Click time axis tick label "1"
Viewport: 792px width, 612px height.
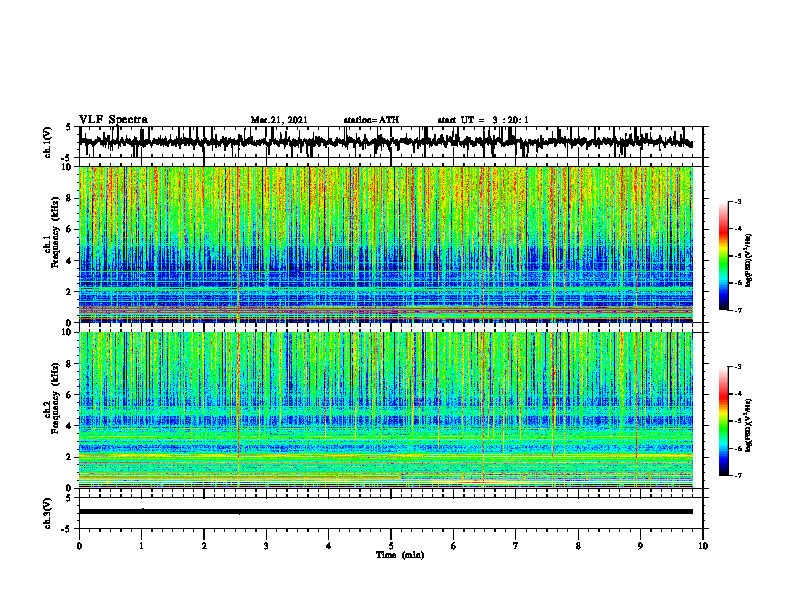pos(141,546)
